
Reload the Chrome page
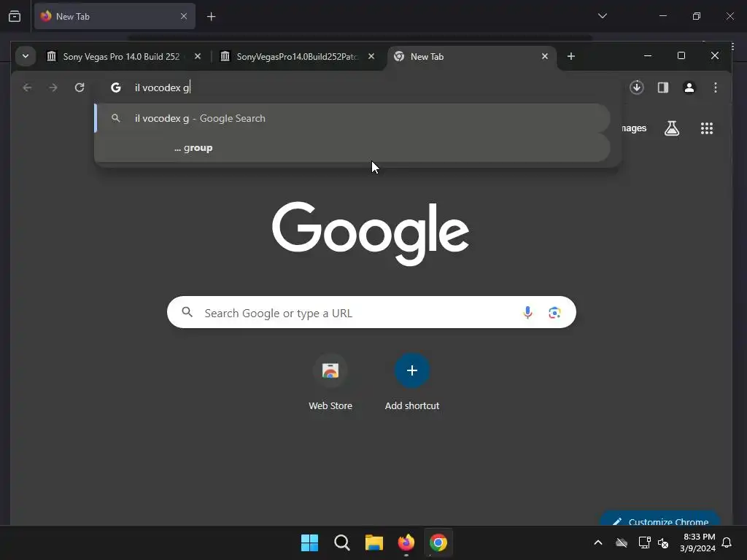click(80, 87)
